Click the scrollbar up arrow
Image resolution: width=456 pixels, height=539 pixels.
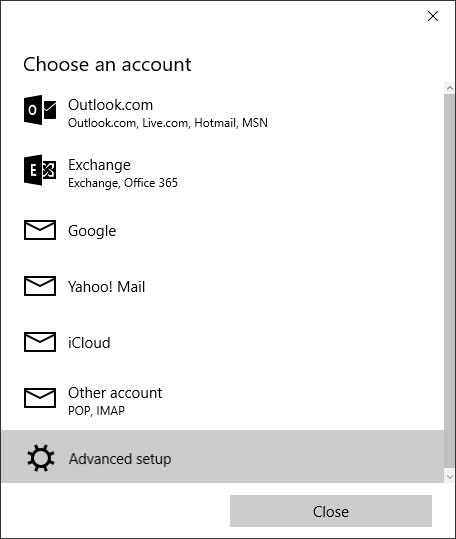pyautogui.click(x=449, y=88)
